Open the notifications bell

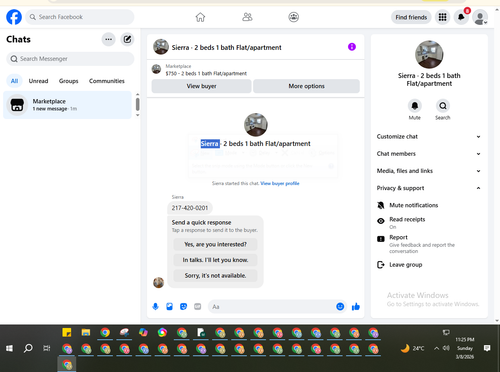(461, 17)
